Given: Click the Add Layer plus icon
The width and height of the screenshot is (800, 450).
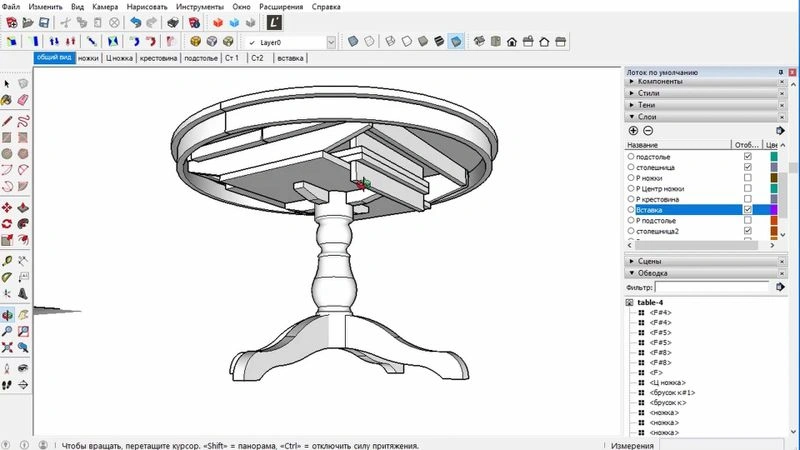Looking at the screenshot, I should point(633,131).
